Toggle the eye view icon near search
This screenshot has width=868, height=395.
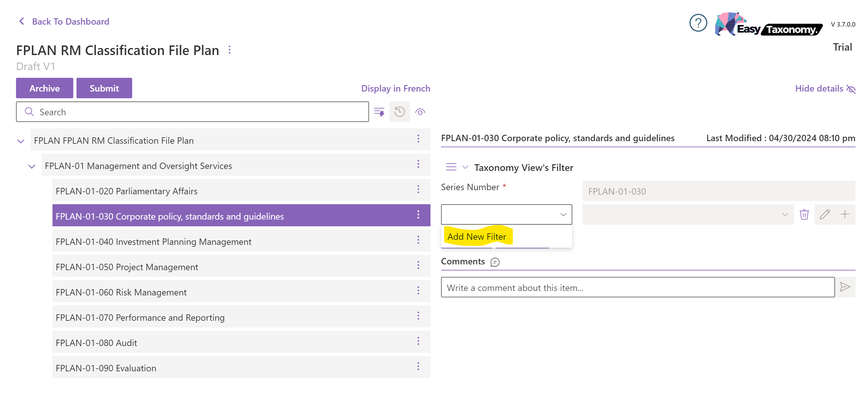[420, 112]
